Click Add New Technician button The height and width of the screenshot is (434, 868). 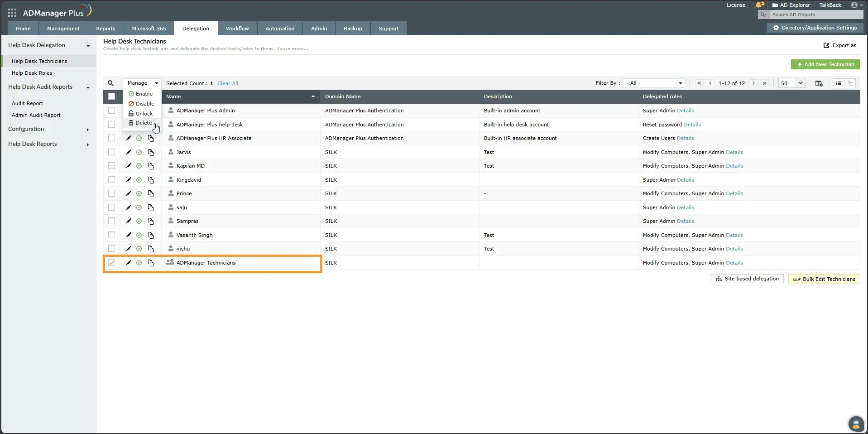point(825,64)
